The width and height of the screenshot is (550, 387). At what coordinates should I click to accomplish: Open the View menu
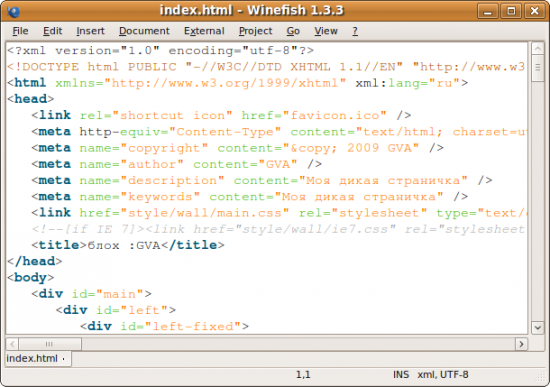tap(326, 31)
